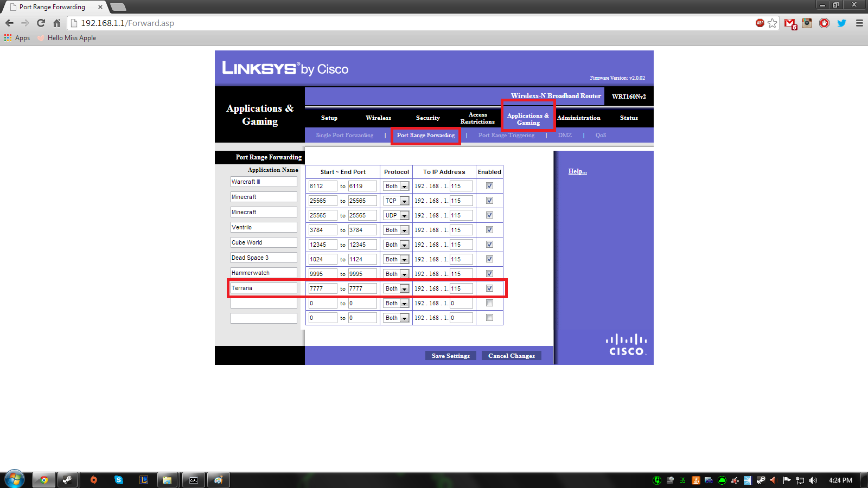The image size is (868, 488).
Task: Open the UDP protocol dropdown for Minecraft
Action: click(x=397, y=215)
